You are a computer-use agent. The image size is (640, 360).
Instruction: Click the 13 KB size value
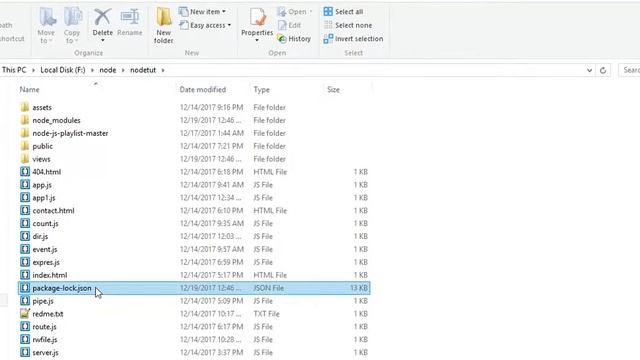pos(359,288)
